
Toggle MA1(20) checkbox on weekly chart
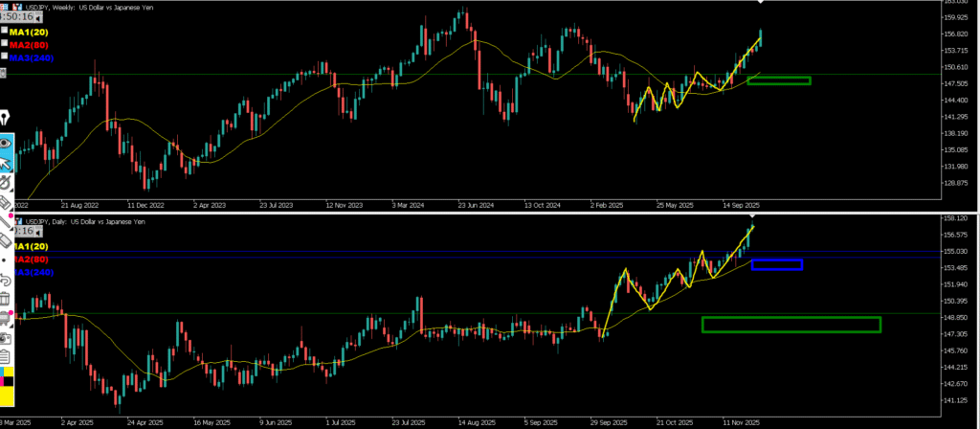coord(5,31)
